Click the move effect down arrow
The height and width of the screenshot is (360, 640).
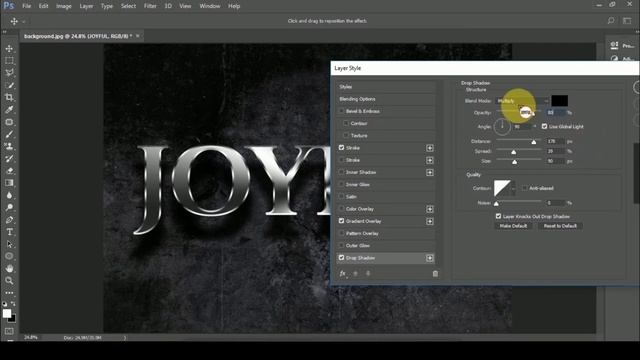coord(368,273)
